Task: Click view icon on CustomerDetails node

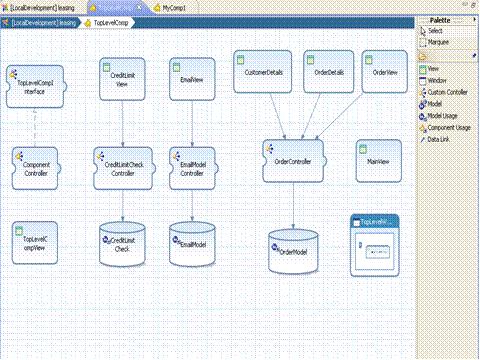Action: [x=240, y=60]
